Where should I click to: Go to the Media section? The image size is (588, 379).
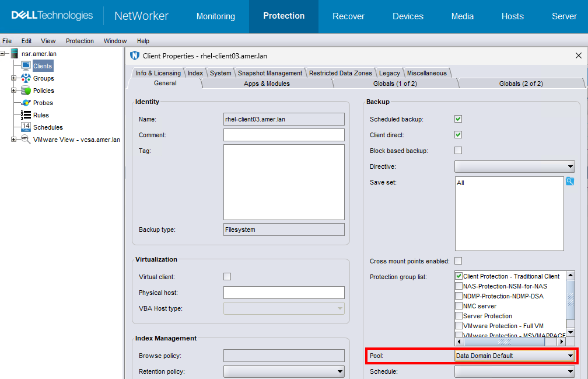462,16
